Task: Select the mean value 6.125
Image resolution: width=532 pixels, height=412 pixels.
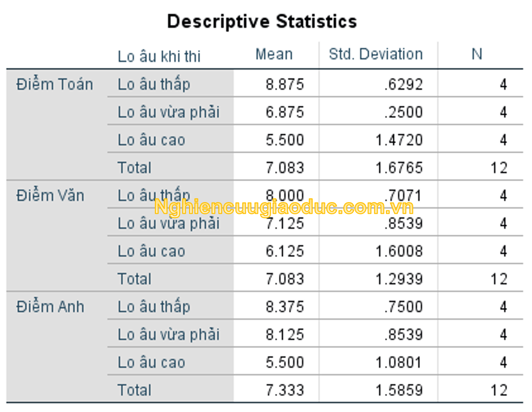Action: point(285,251)
